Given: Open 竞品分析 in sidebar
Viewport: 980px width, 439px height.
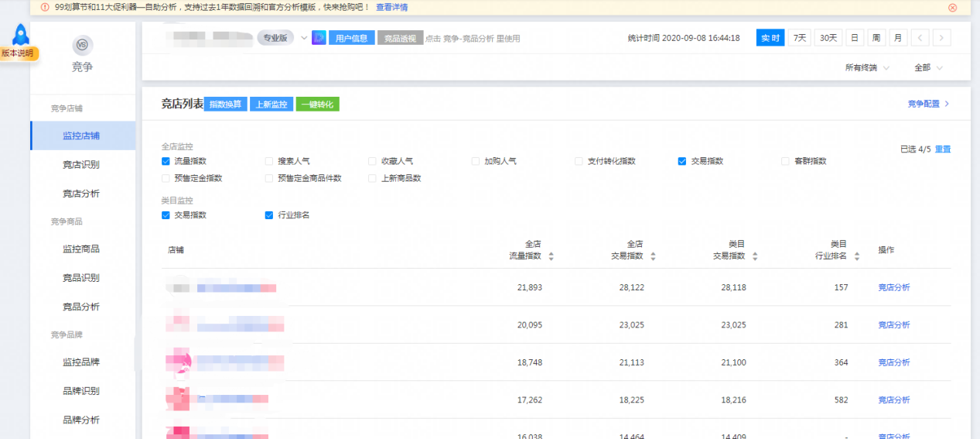Looking at the screenshot, I should tap(82, 307).
